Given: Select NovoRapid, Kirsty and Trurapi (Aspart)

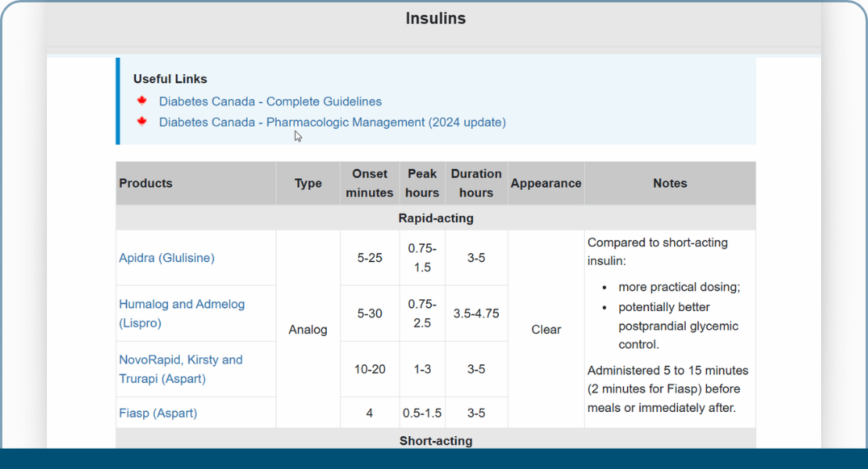Looking at the screenshot, I should pos(181,369).
